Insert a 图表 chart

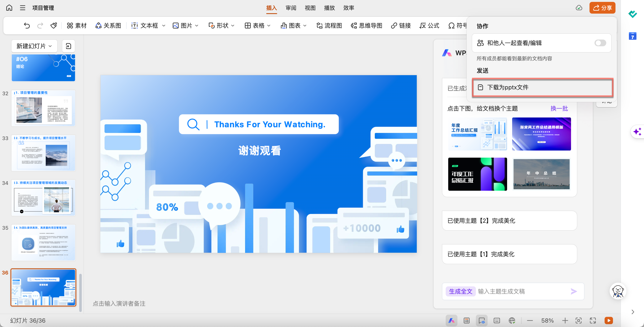pos(291,26)
